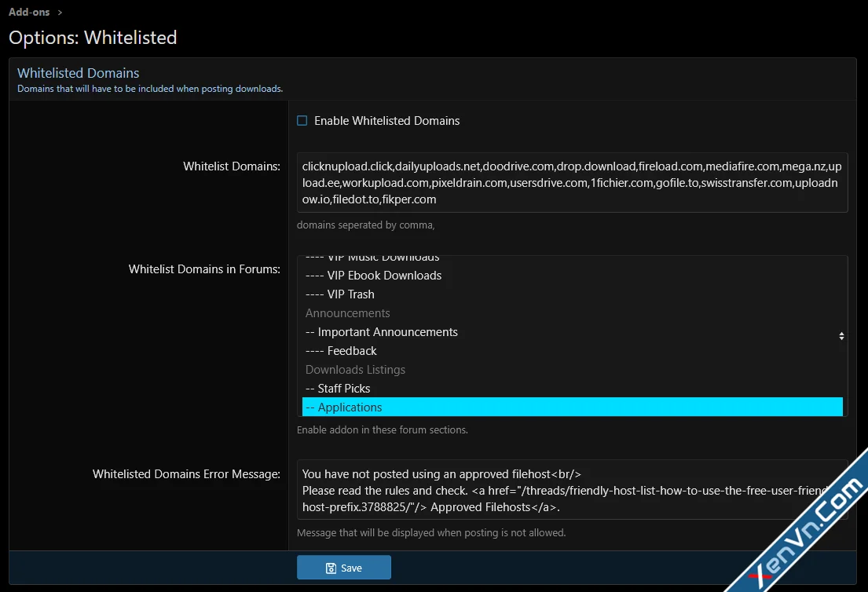Select VIP Trash forum
Viewport: 868px width, 592px height.
point(572,294)
